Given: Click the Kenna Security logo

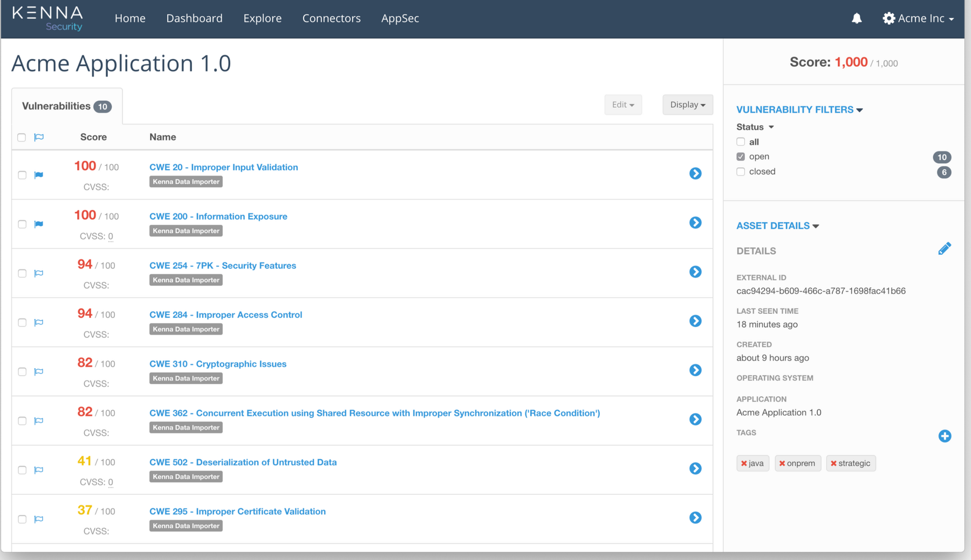Looking at the screenshot, I should coord(47,18).
